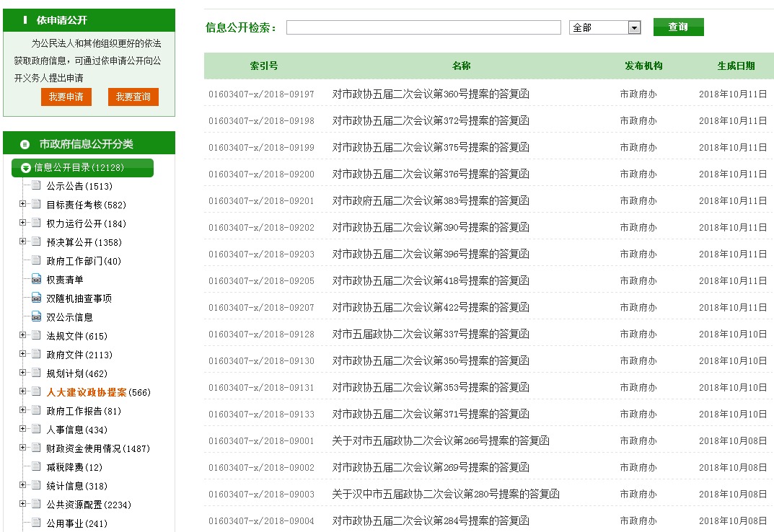Image resolution: width=774 pixels, height=532 pixels.
Task: Click the page icon next to 减税降费
Action: 36,467
